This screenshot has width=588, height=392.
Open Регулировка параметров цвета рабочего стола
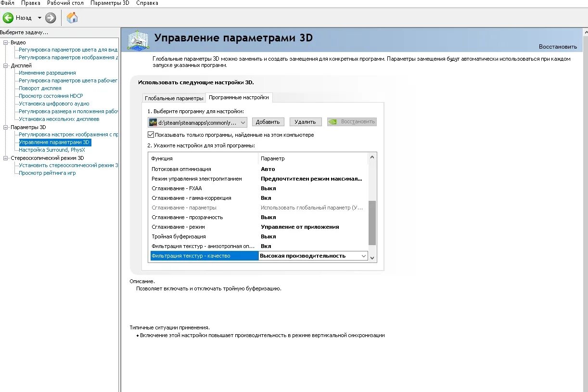click(x=68, y=80)
